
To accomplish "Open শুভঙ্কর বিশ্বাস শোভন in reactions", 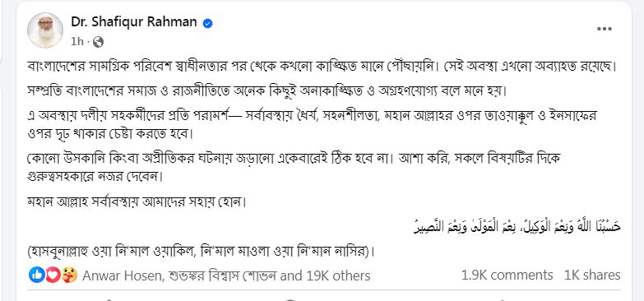I will 222,276.
